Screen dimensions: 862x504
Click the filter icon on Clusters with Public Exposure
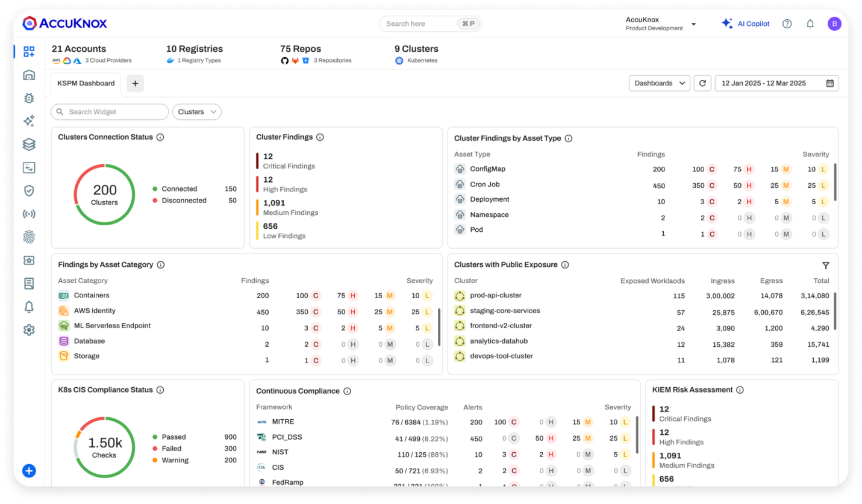pos(826,265)
